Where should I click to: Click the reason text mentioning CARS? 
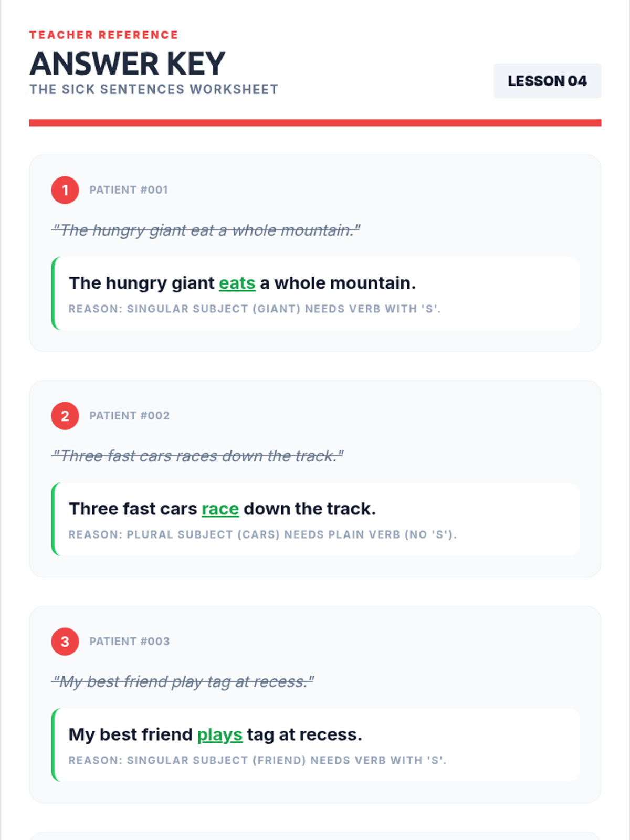[262, 535]
